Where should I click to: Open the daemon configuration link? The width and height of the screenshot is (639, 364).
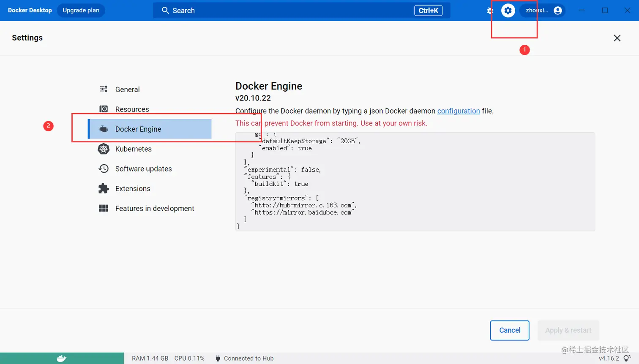point(459,111)
